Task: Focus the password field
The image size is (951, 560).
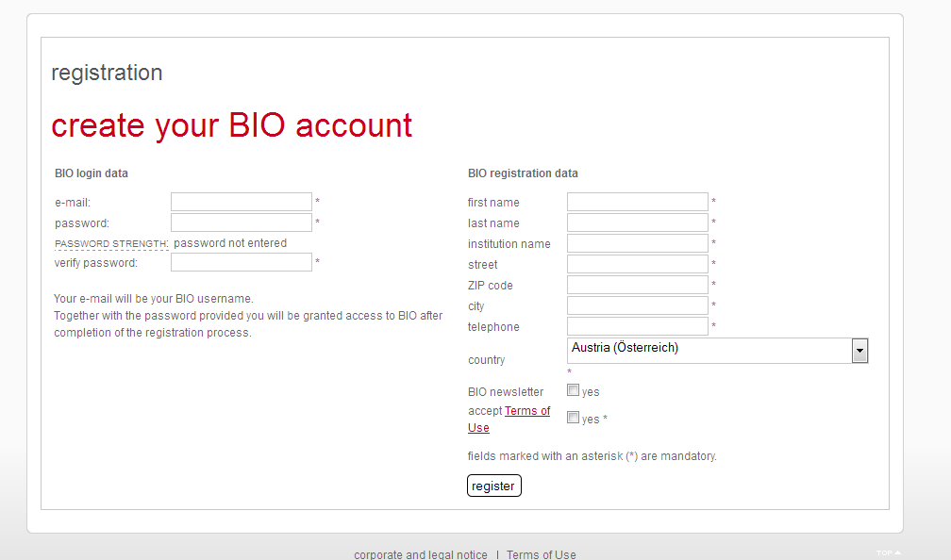Action: pyautogui.click(x=241, y=222)
